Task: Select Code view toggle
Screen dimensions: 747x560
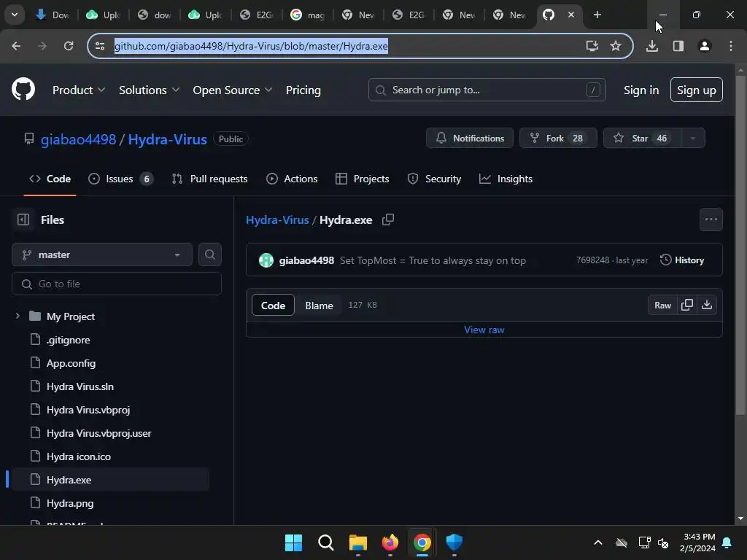Action: (273, 306)
